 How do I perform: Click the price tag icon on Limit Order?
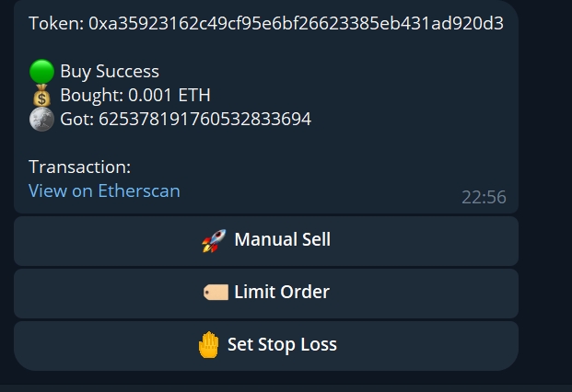click(x=216, y=293)
